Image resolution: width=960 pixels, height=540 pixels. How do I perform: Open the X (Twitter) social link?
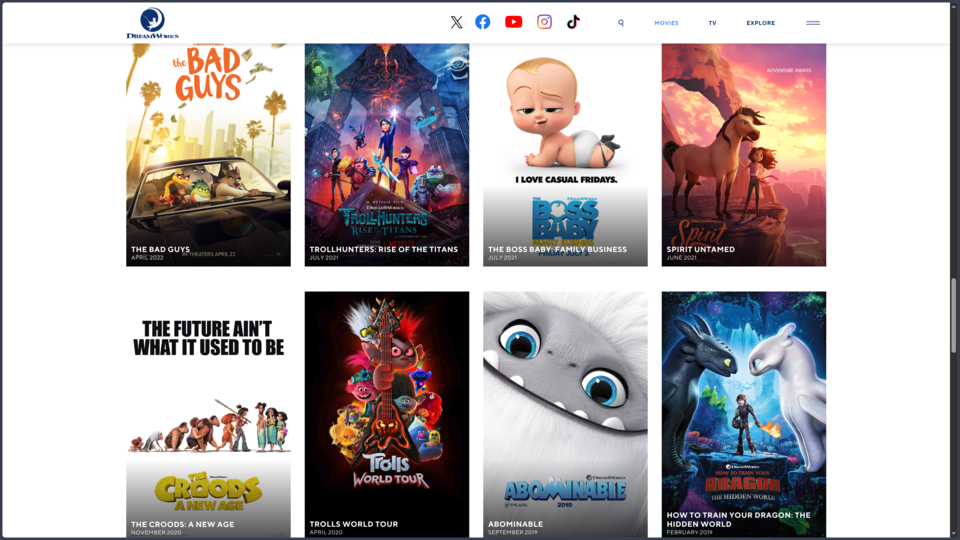click(x=456, y=22)
